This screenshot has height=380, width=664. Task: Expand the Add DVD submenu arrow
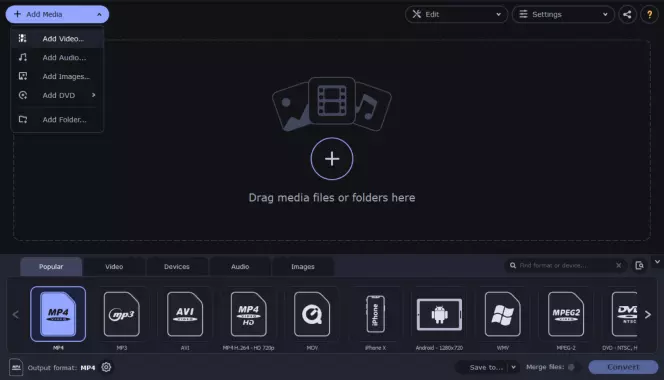(x=94, y=95)
